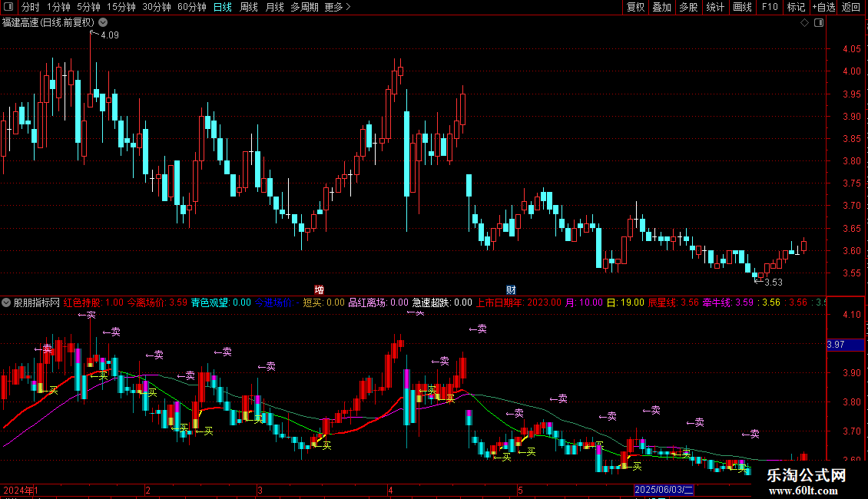Click 股朋指标网 indicator name
The image size is (868, 499).
pos(37,302)
